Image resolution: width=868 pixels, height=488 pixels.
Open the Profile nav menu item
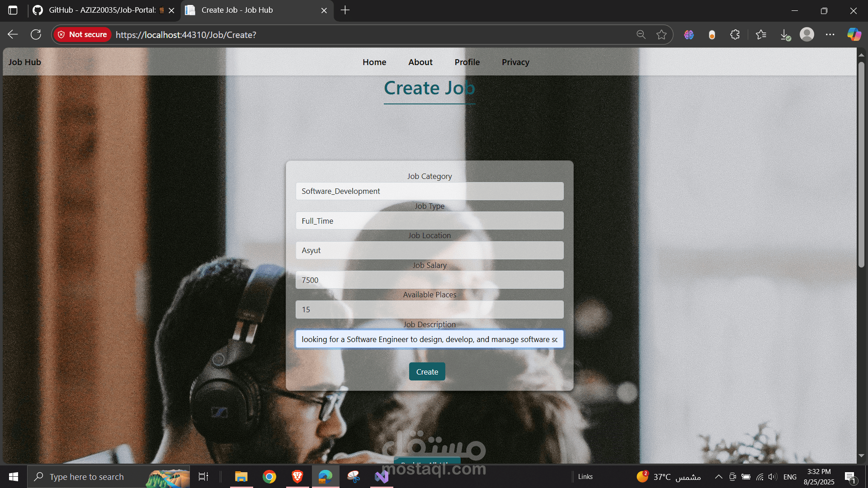point(467,62)
